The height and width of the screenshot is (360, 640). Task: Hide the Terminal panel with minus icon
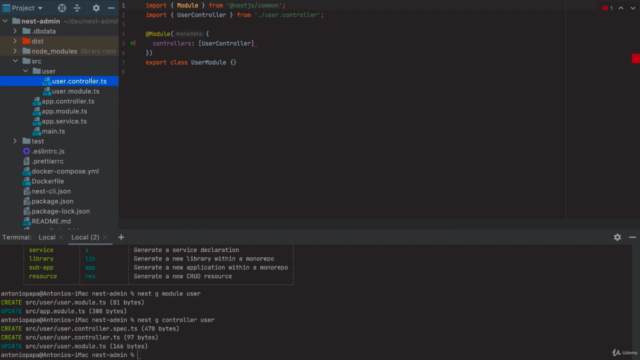[632, 237]
